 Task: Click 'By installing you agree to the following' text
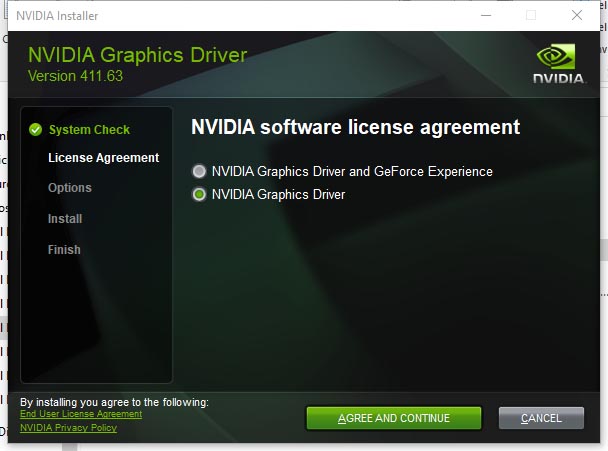[x=114, y=402]
